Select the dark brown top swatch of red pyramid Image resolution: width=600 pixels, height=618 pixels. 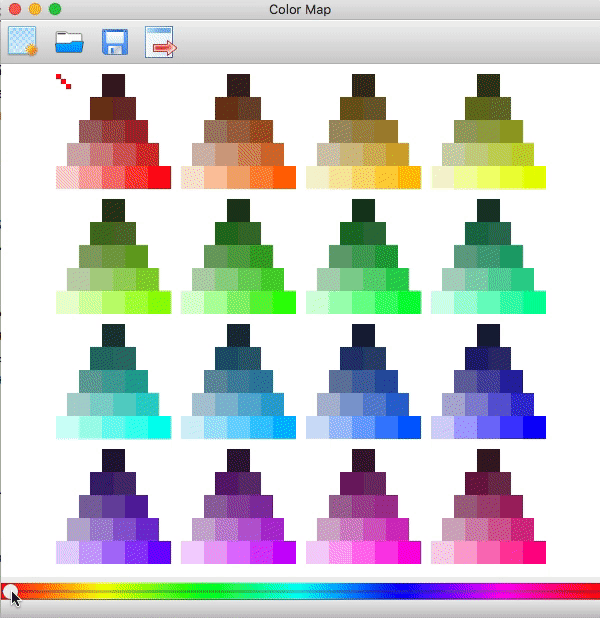tap(114, 86)
